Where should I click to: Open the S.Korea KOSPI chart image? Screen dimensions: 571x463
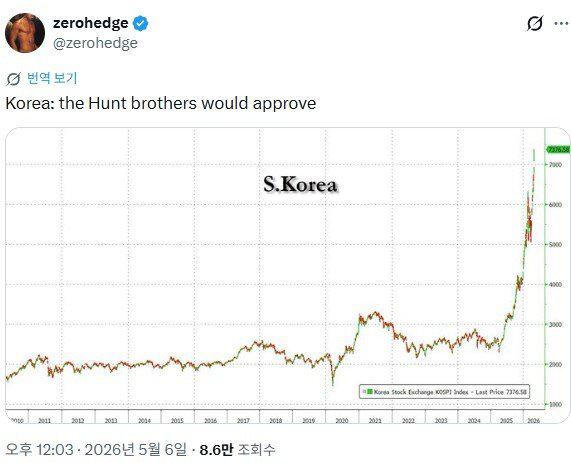288,275
